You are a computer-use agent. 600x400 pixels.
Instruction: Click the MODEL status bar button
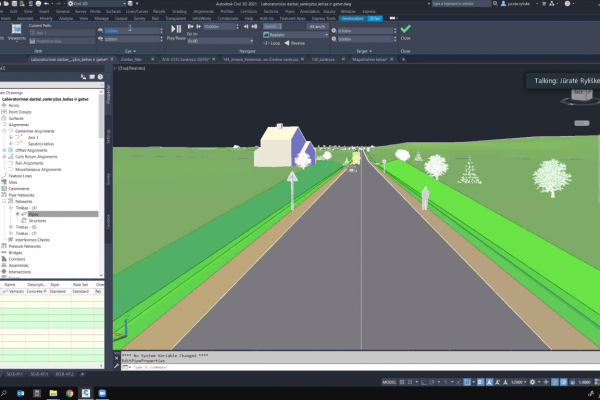click(389, 382)
